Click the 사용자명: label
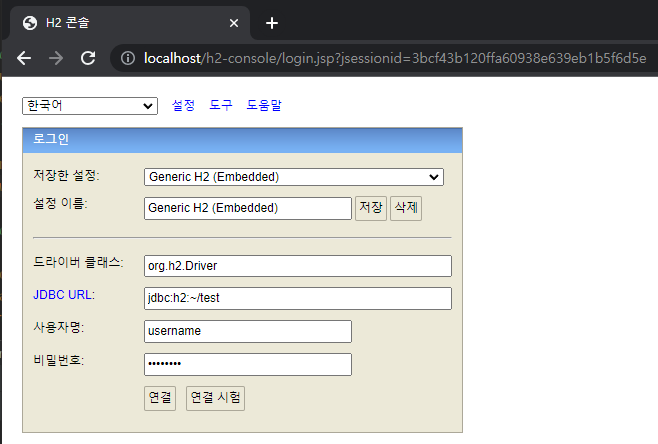This screenshot has width=658, height=444. click(x=59, y=327)
